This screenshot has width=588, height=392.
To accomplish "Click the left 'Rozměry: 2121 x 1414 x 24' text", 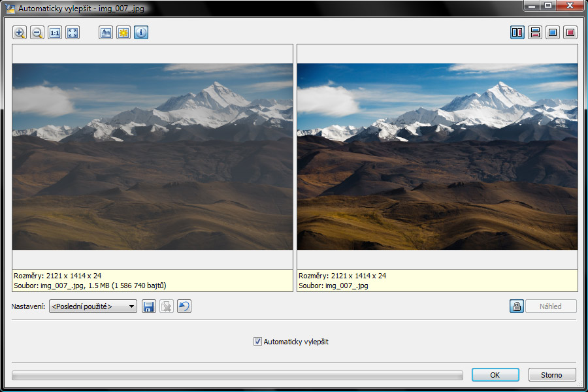I will point(57,276).
